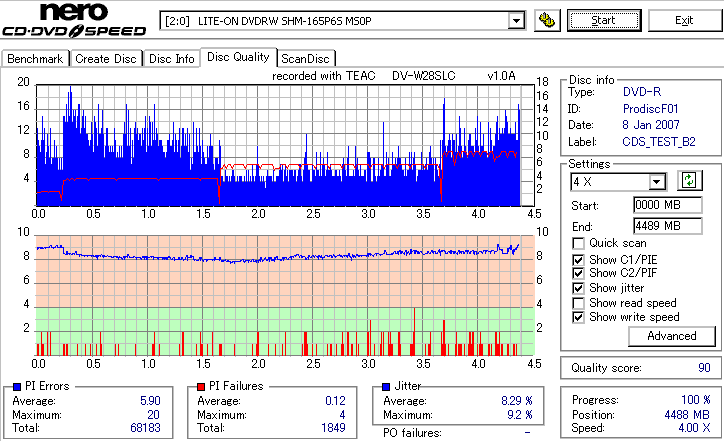This screenshot has width=724, height=441.
Task: Click the Start button
Action: coord(604,21)
